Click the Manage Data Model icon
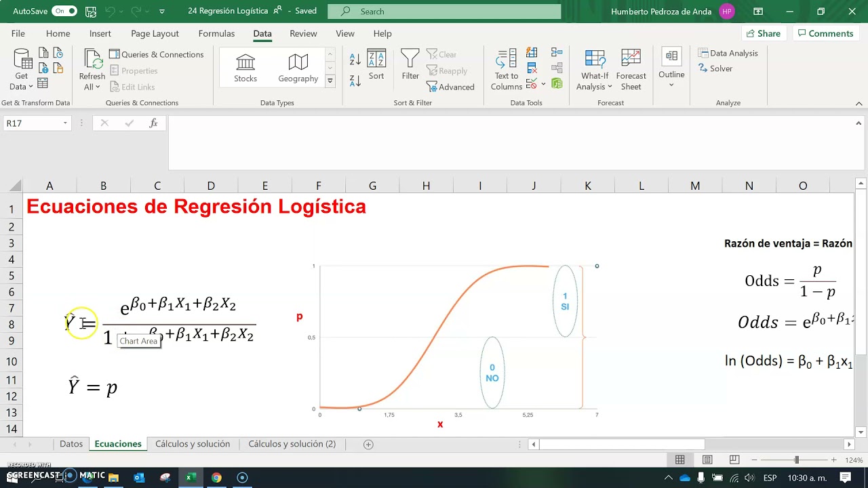Image resolution: width=868 pixels, height=488 pixels. tap(557, 83)
